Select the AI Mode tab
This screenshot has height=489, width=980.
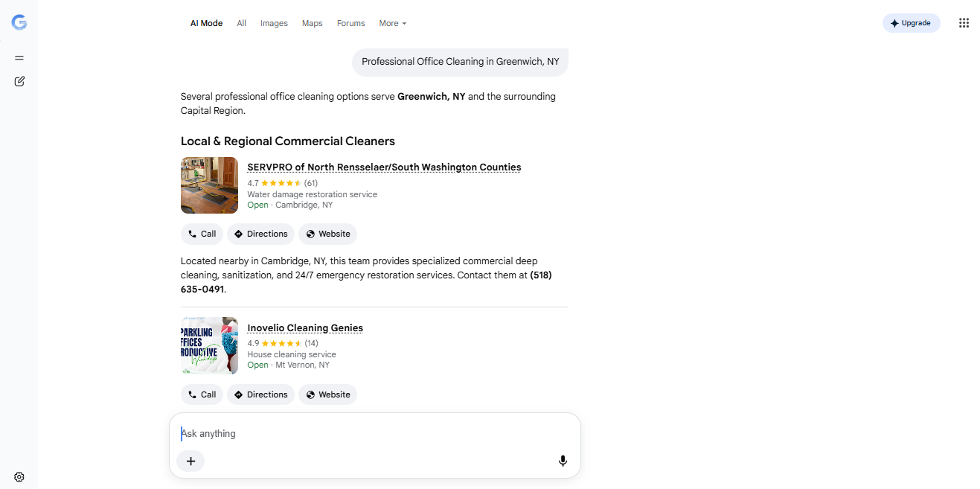pyautogui.click(x=206, y=23)
